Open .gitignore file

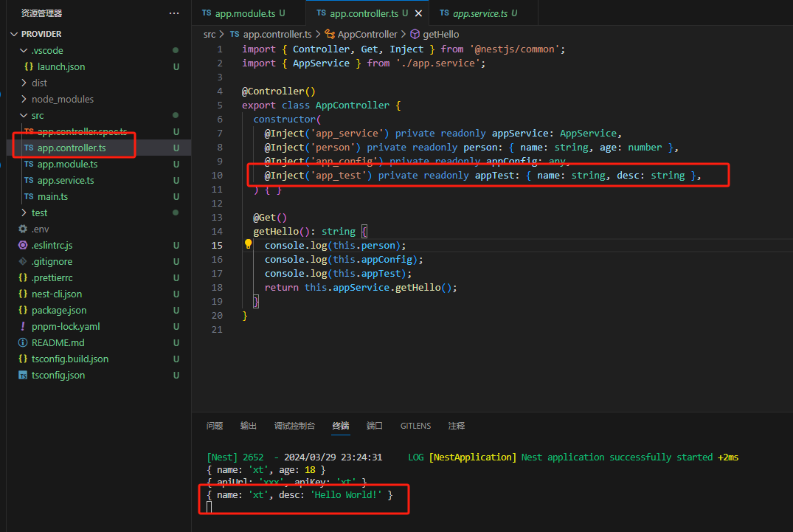[x=52, y=261]
